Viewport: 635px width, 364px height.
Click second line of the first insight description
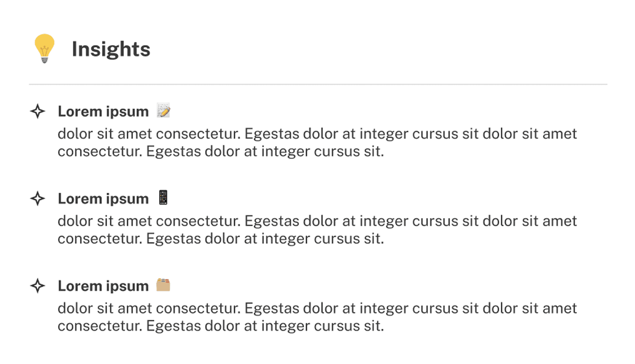coord(221,151)
